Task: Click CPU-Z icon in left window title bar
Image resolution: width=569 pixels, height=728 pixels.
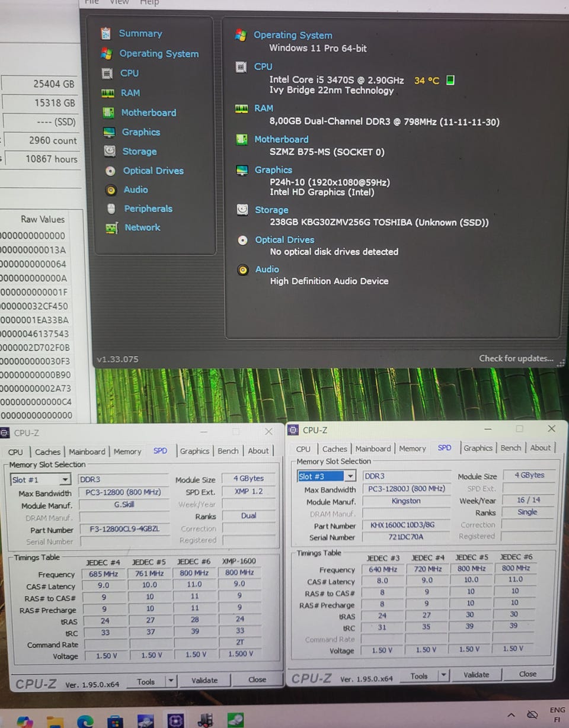Action: pyautogui.click(x=5, y=432)
